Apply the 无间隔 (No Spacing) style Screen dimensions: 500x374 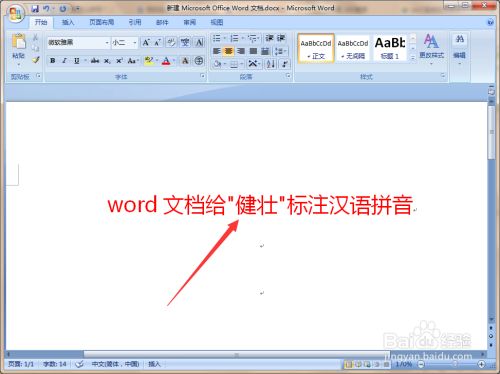[353, 48]
